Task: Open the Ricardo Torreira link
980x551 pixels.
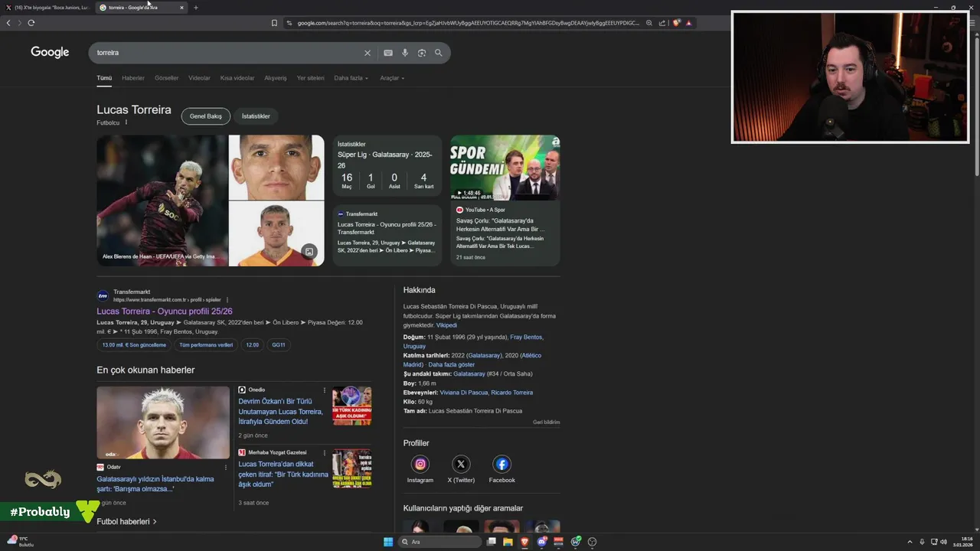Action: click(x=512, y=393)
